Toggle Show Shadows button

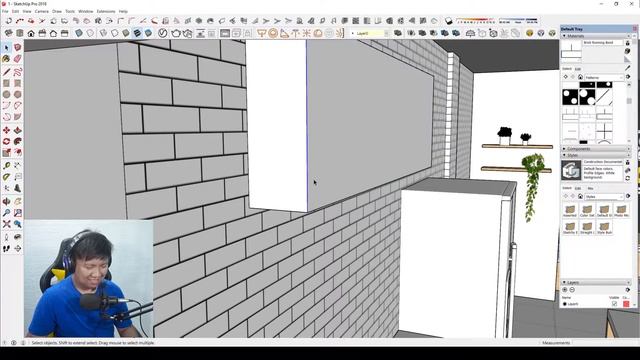[449, 21]
